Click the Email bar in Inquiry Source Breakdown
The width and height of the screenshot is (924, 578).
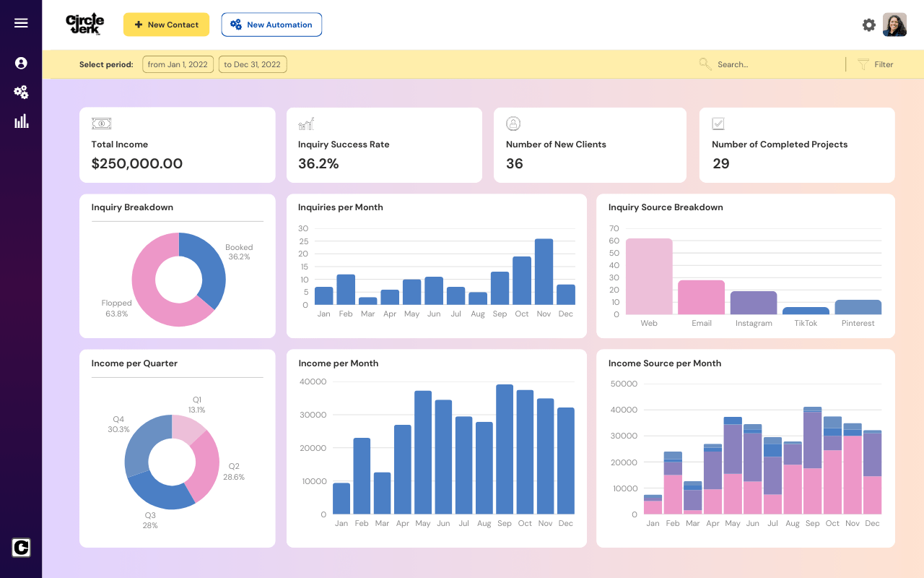(x=702, y=297)
